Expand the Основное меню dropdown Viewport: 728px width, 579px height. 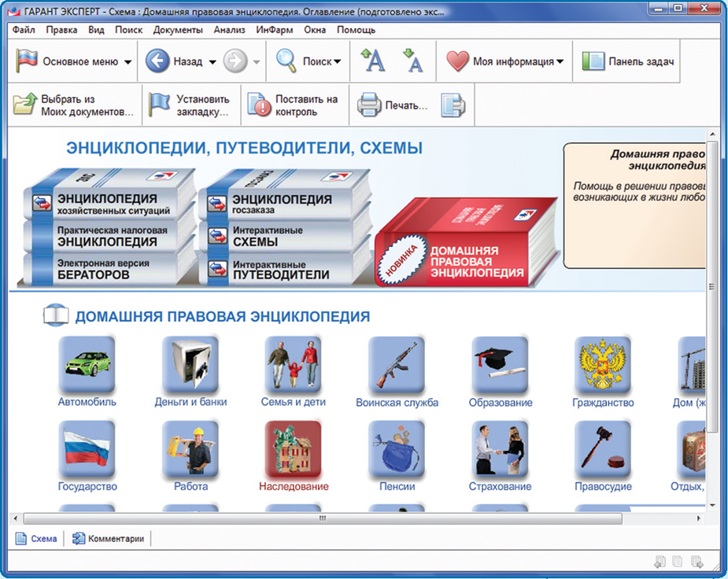[x=127, y=62]
